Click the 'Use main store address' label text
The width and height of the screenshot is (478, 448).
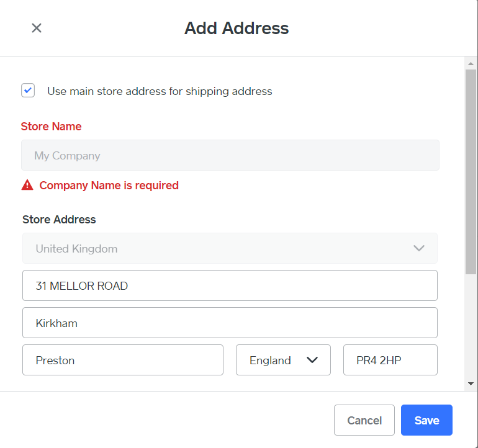pos(160,91)
